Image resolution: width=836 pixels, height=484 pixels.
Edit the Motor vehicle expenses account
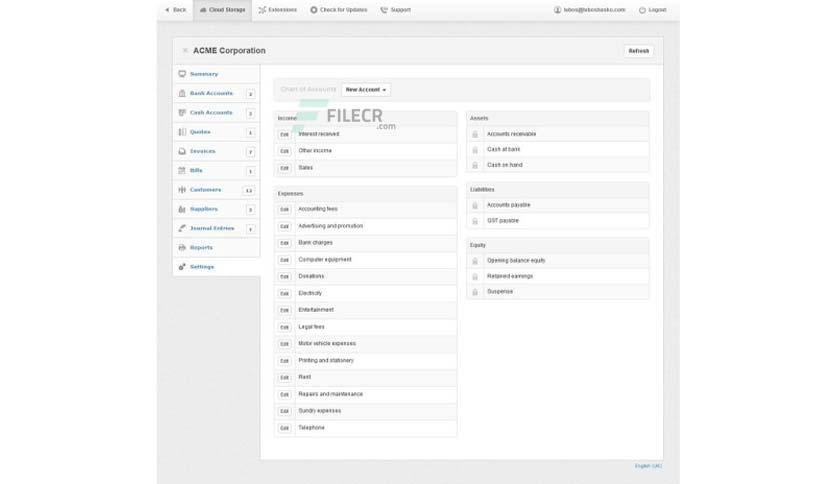(284, 344)
